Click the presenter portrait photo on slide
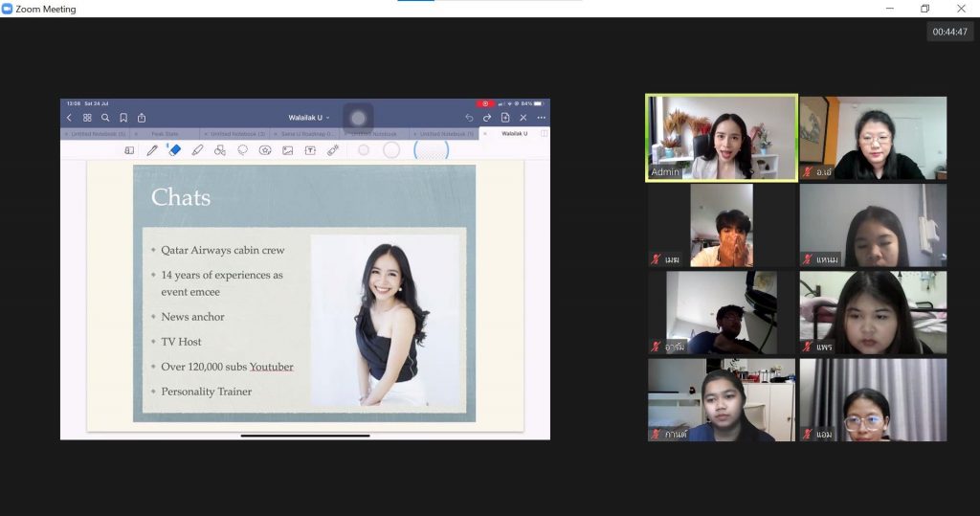 (x=385, y=322)
